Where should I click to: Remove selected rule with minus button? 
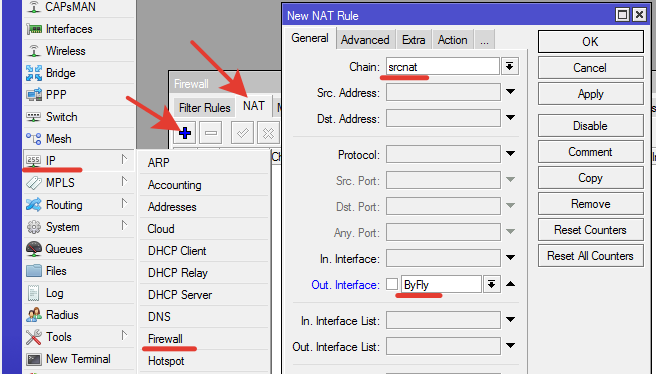pos(210,133)
